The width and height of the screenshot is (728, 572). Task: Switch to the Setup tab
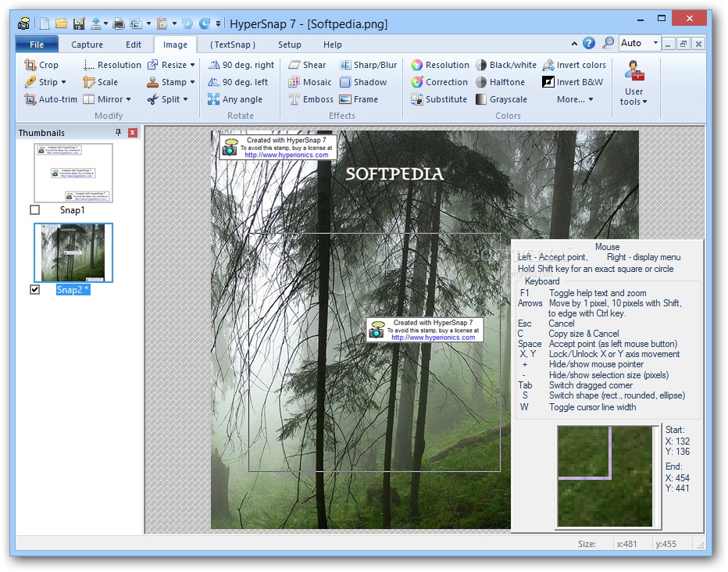tap(289, 45)
